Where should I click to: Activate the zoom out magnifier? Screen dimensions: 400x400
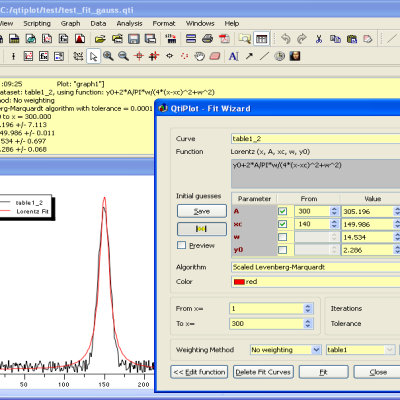[123, 56]
